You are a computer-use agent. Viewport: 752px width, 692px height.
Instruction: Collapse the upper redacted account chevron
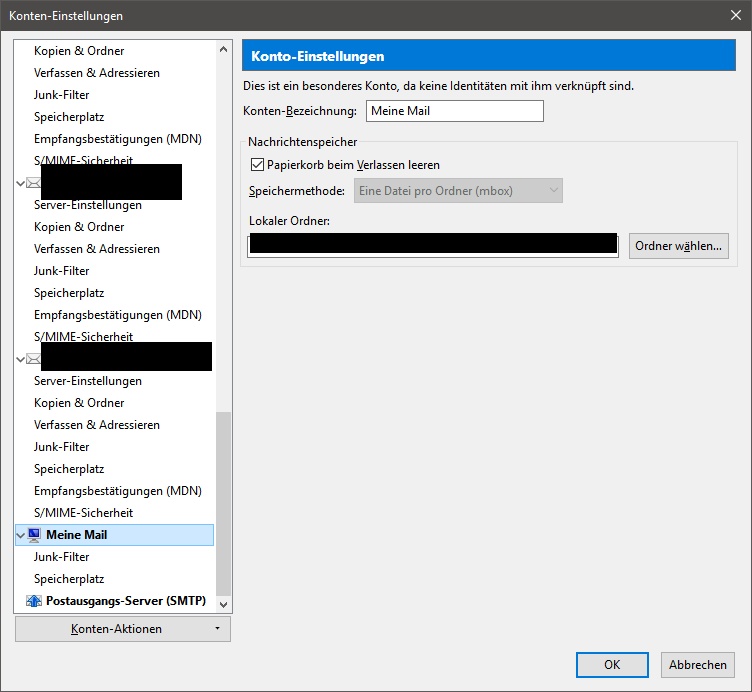click(x=20, y=183)
